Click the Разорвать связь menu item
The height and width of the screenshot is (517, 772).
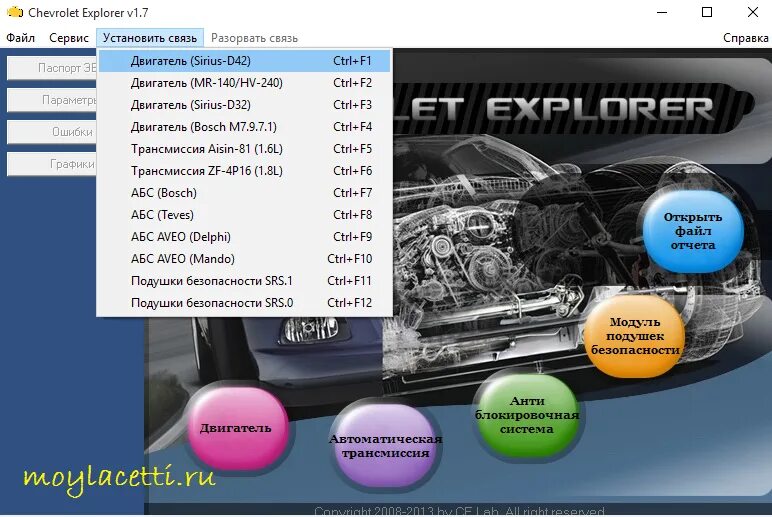254,38
